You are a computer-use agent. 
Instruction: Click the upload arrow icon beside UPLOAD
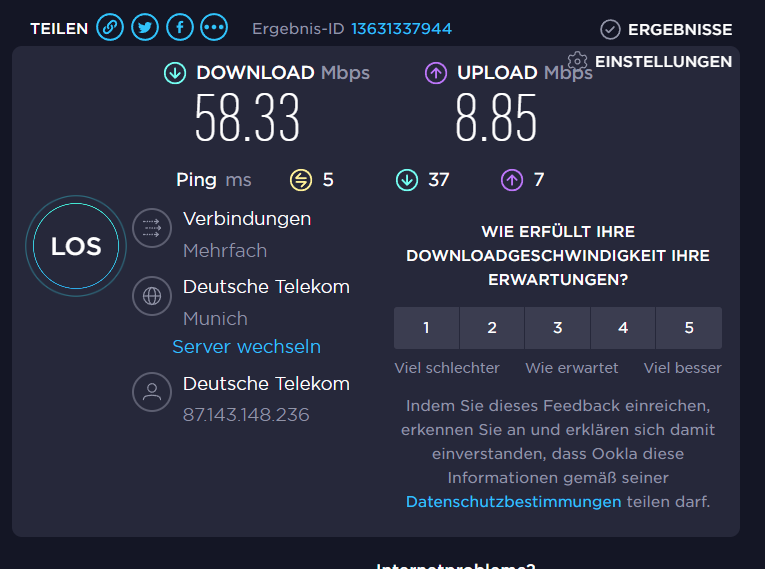click(x=436, y=73)
